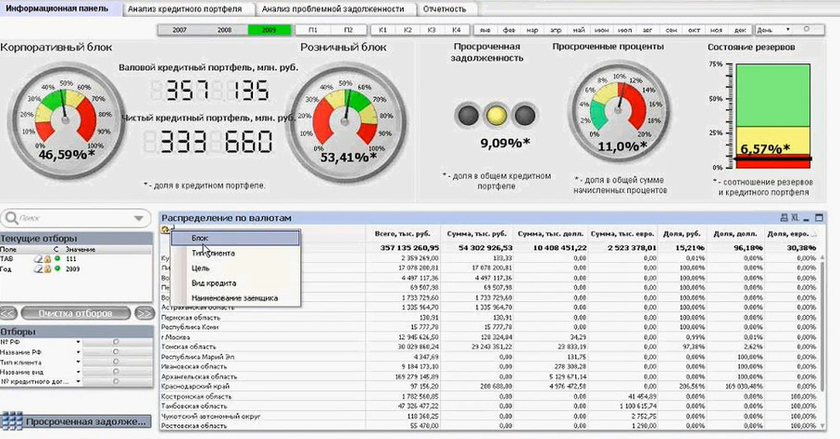Expand the № РФ filter dropdown

[78, 342]
